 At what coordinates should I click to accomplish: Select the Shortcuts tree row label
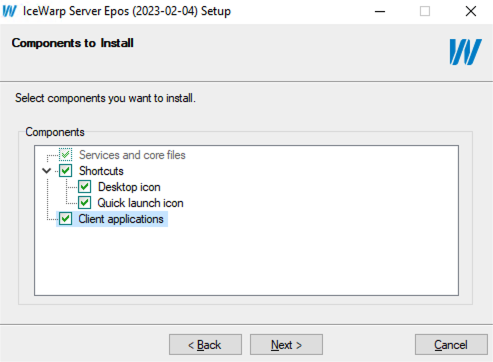(101, 171)
